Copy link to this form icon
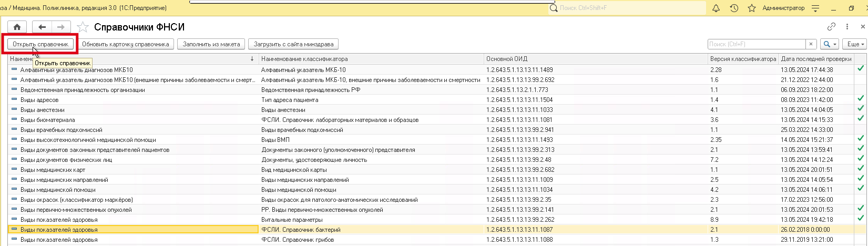Image resolution: width=868 pixels, height=246 pixels. pyautogui.click(x=831, y=27)
